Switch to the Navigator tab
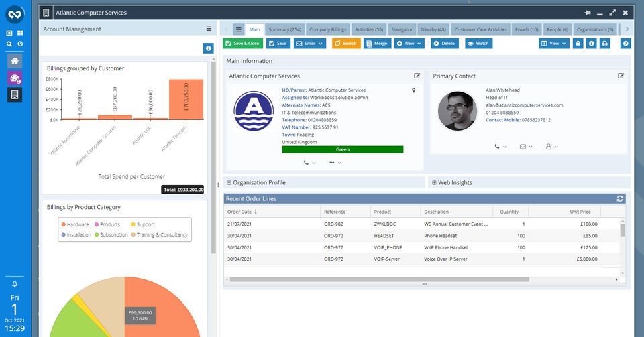This screenshot has height=337, width=644. [x=402, y=29]
